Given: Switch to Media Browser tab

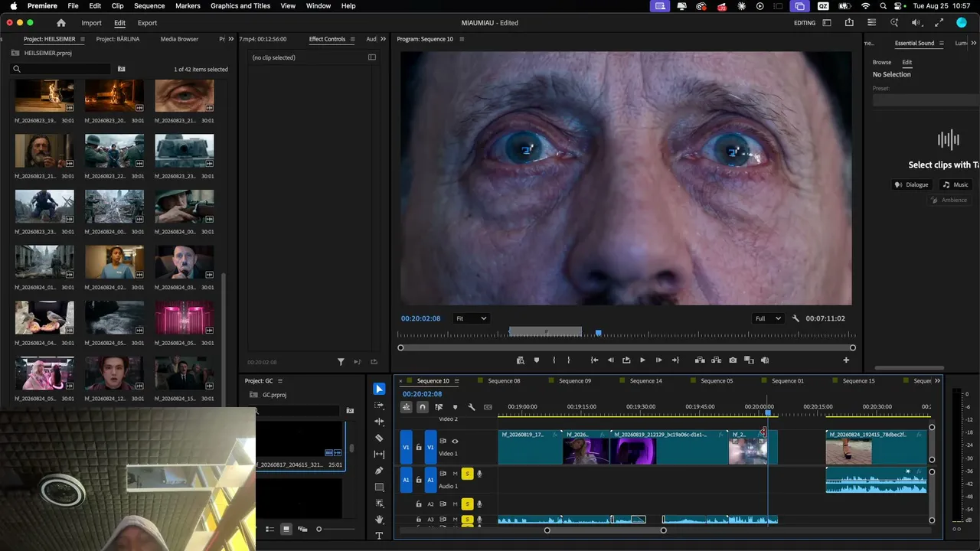Looking at the screenshot, I should [179, 39].
